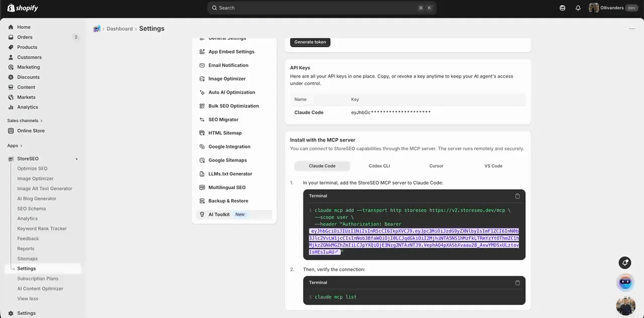Open Keyword Rank Tracker
Viewport: 644px width, 318px height.
[42, 229]
